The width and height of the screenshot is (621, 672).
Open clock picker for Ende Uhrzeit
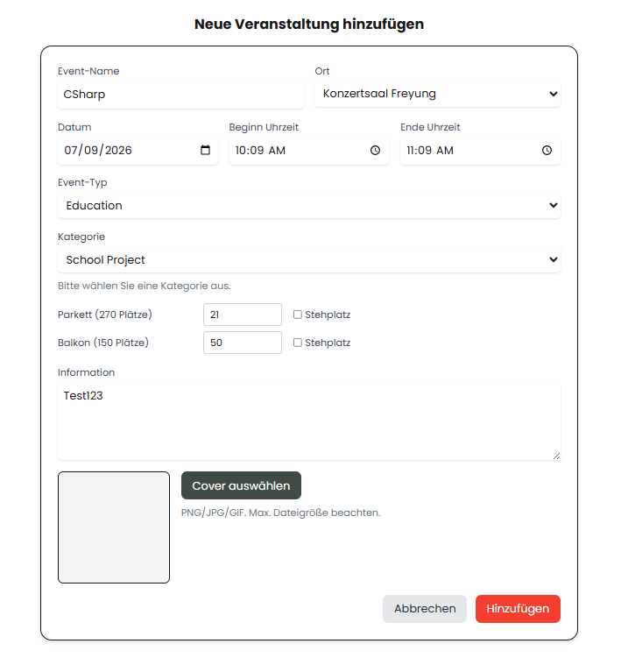click(547, 150)
